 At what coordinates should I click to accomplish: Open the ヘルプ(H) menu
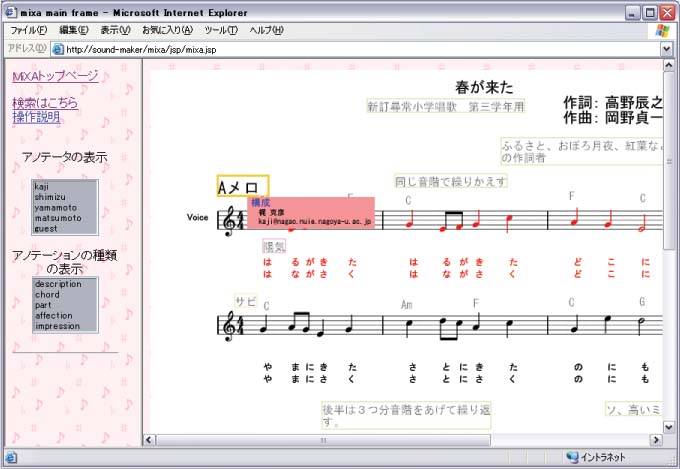pos(266,30)
